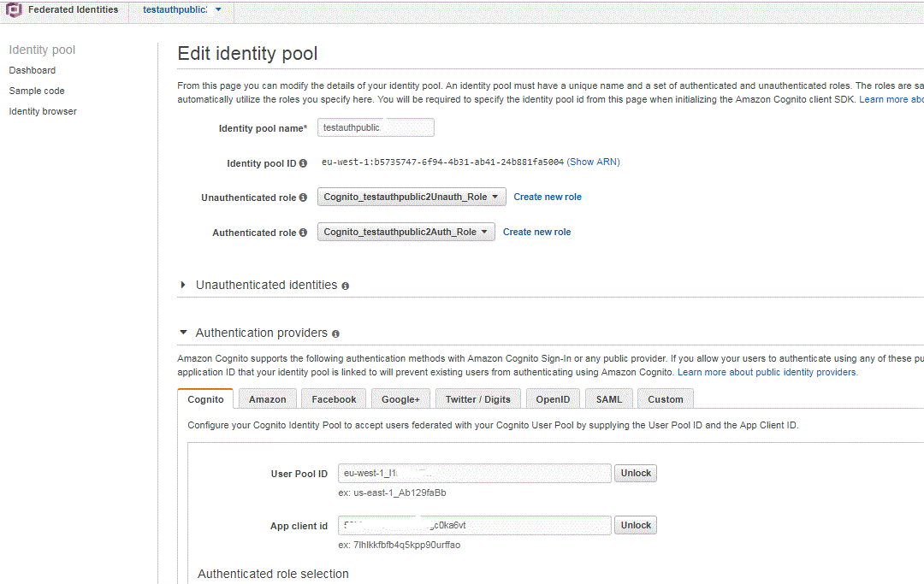Image resolution: width=924 pixels, height=584 pixels.
Task: Open Cognito_testauthpublic2Unauth_Role dropdown
Action: coord(412,197)
